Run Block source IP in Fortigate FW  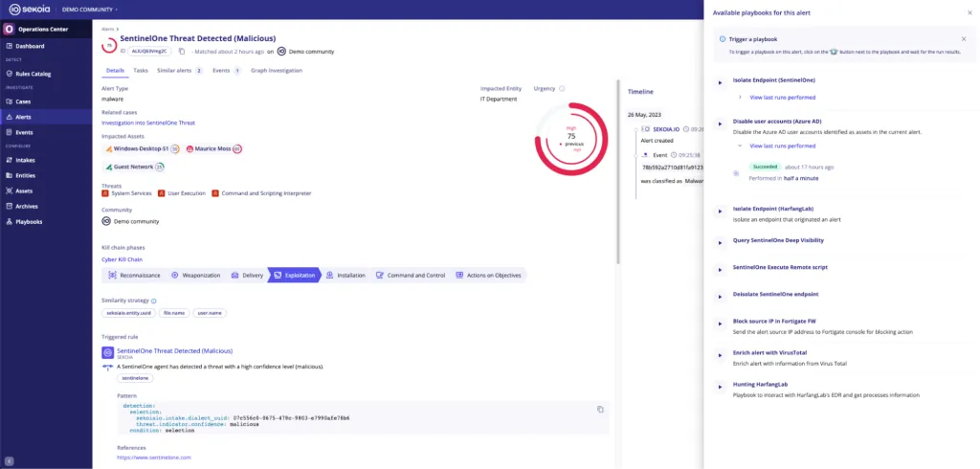click(720, 324)
